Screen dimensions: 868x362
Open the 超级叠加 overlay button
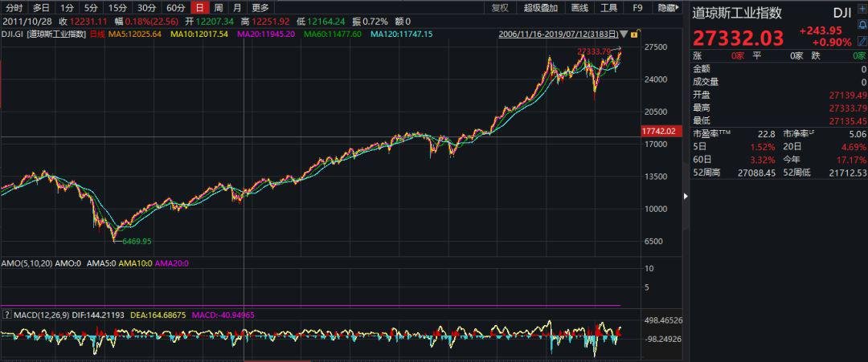[540, 8]
